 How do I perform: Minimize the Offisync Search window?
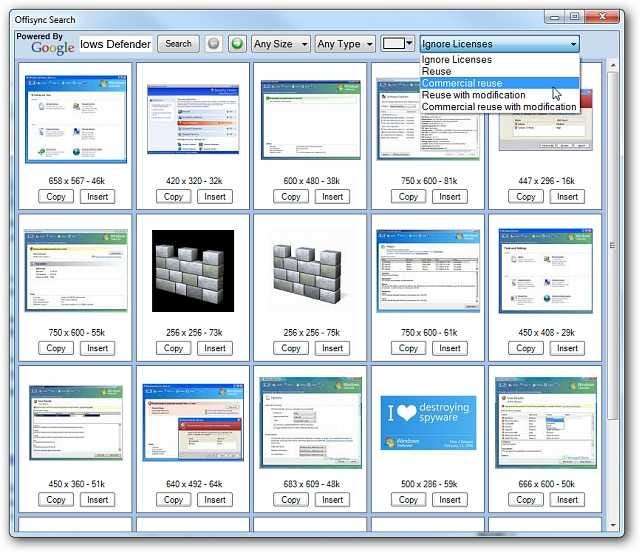[554, 17]
